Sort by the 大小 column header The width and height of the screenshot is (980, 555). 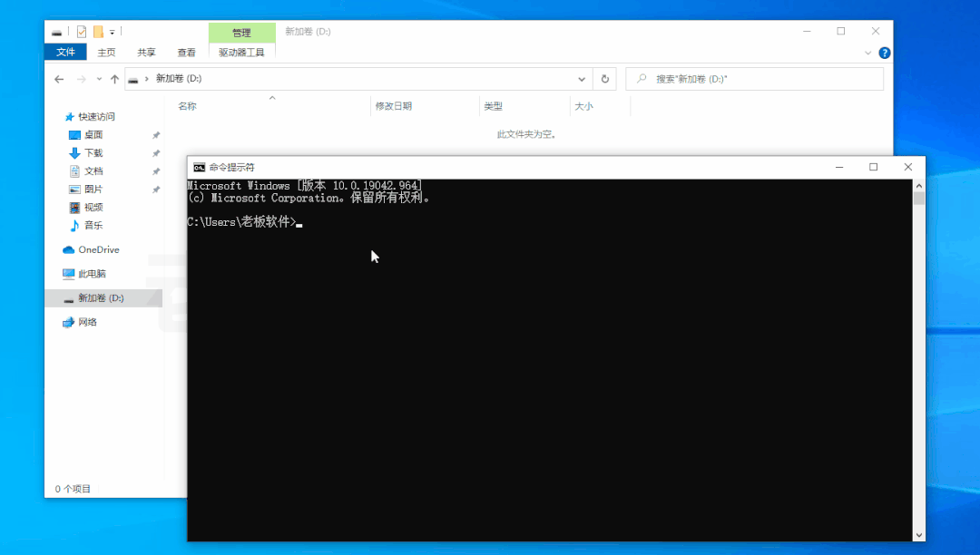[583, 106]
